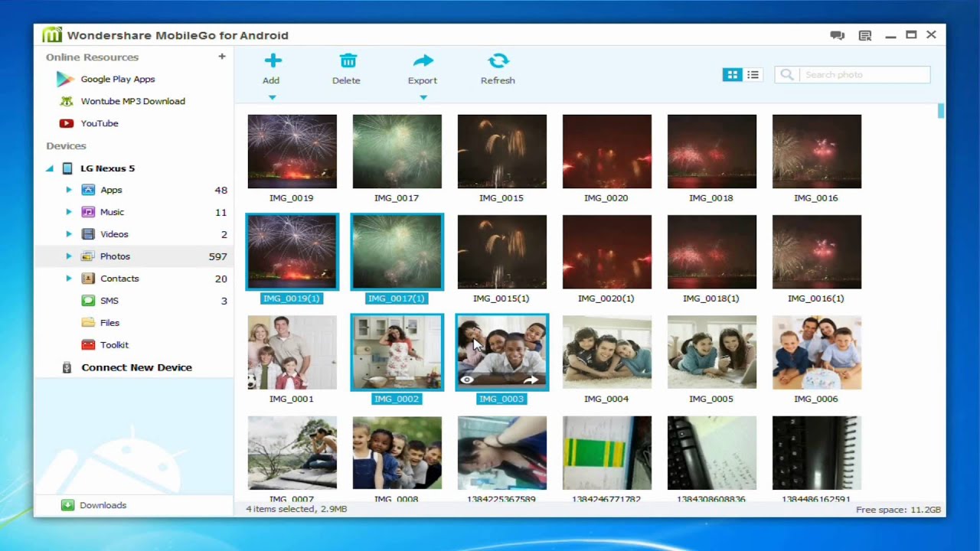Click the Export arrow icon
This screenshot has height=551, width=980.
tap(423, 60)
